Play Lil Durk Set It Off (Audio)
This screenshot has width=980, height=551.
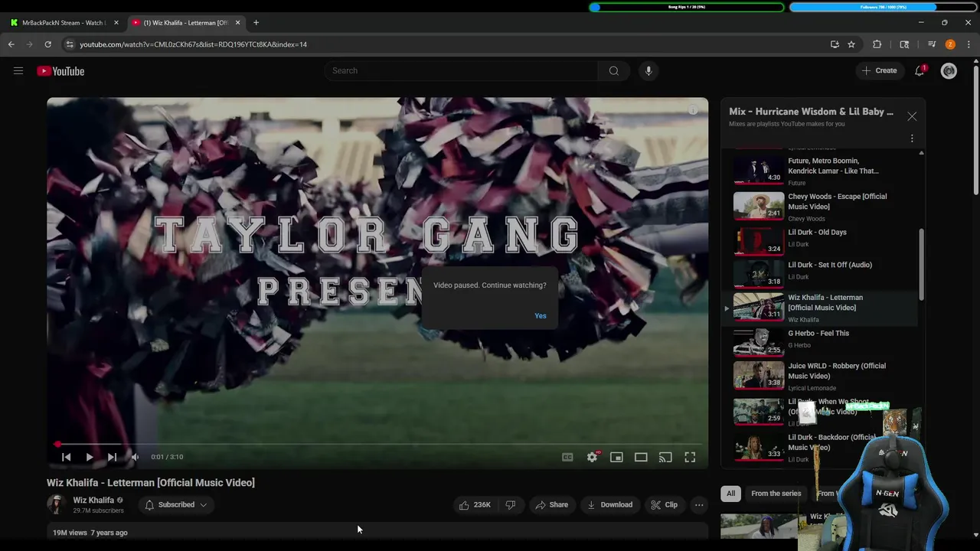point(825,272)
